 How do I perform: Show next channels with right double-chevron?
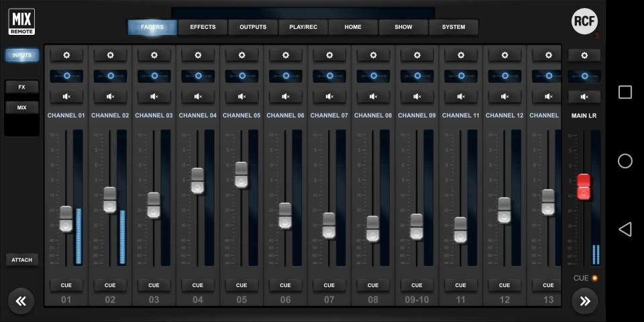point(584,301)
